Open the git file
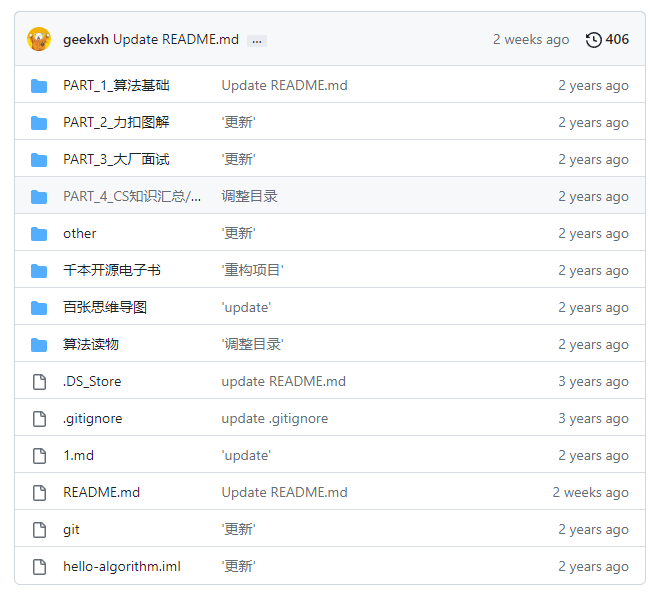 71,530
